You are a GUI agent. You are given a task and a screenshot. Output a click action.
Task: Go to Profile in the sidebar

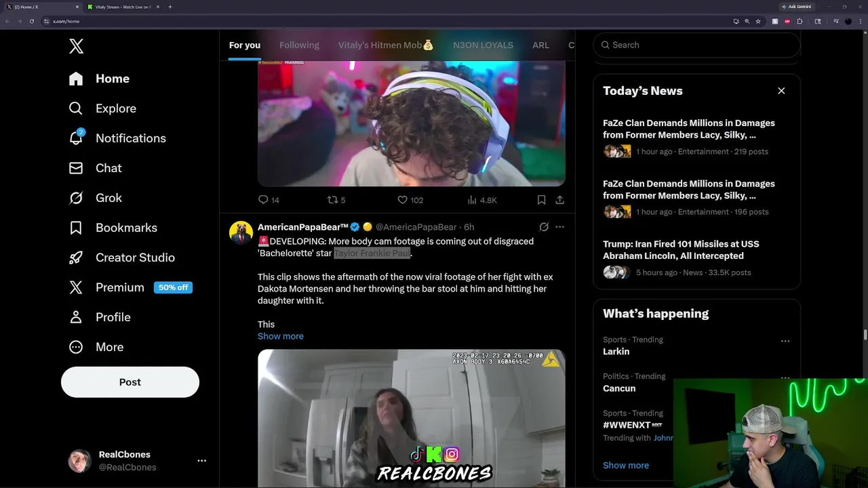tap(99, 317)
